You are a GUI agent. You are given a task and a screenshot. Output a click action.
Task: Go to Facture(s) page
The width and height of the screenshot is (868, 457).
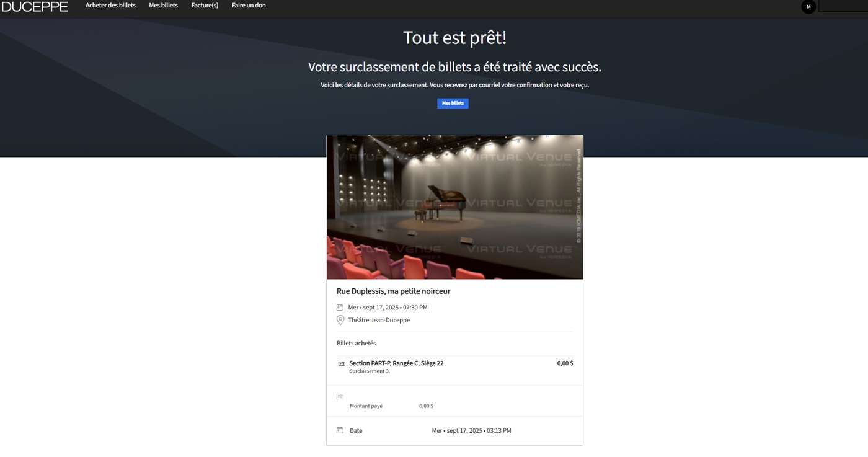pyautogui.click(x=205, y=6)
